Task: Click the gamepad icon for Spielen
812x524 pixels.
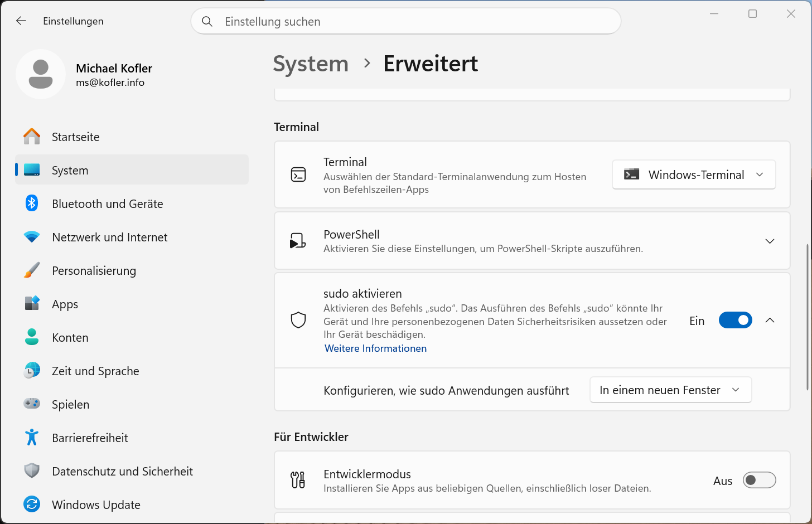Action: [x=32, y=404]
